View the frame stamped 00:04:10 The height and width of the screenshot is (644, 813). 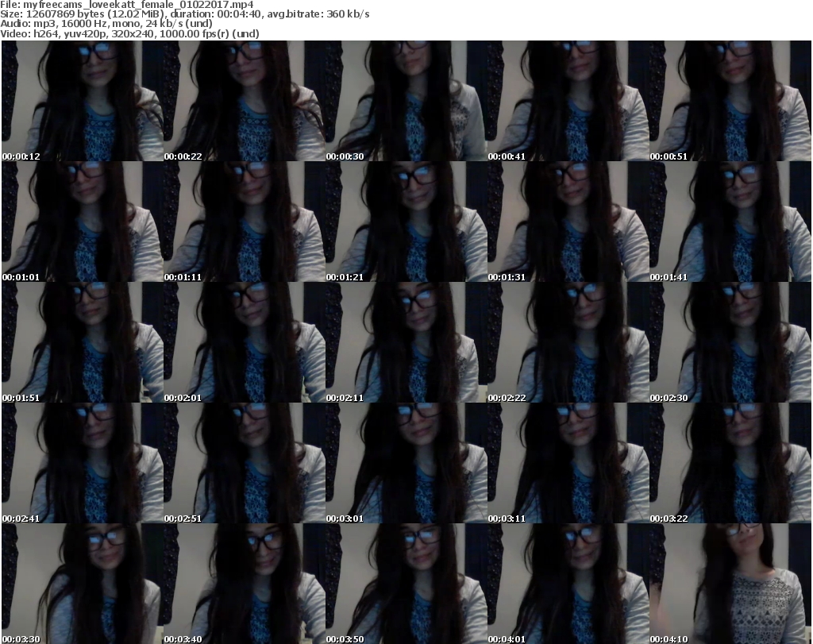tap(730, 584)
